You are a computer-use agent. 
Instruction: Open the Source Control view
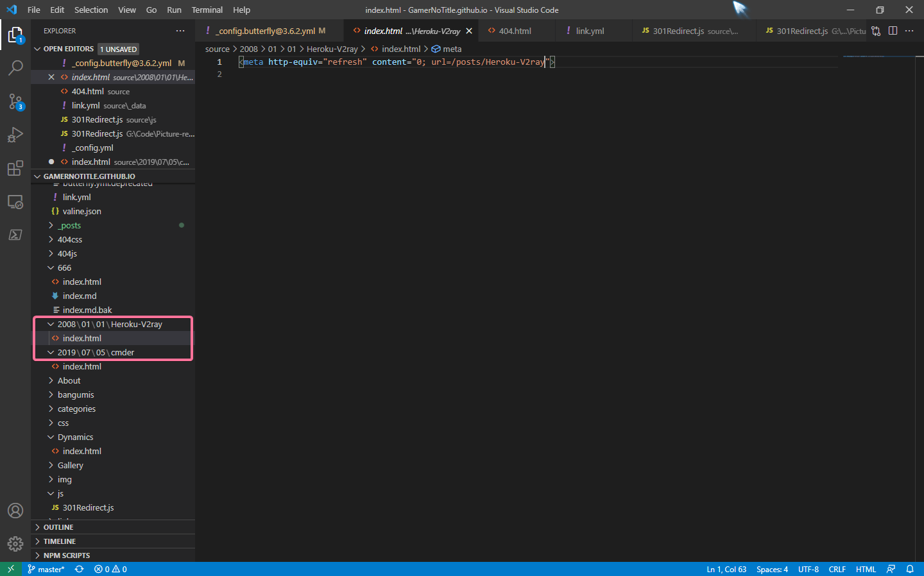pos(15,101)
